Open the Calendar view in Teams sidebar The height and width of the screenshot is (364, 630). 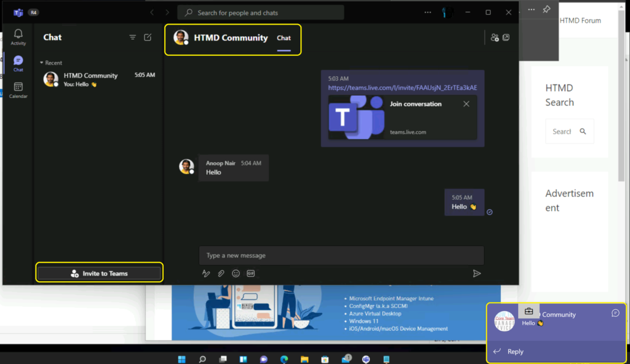click(18, 90)
